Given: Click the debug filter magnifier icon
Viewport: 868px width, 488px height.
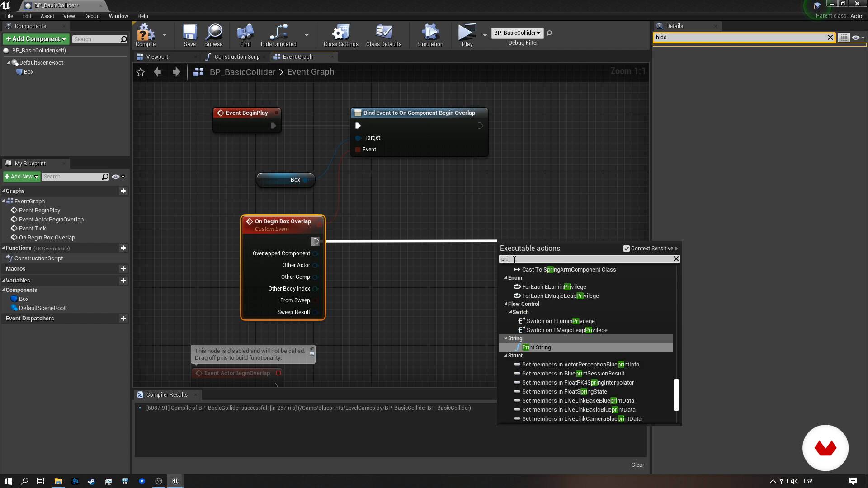Looking at the screenshot, I should [x=549, y=33].
